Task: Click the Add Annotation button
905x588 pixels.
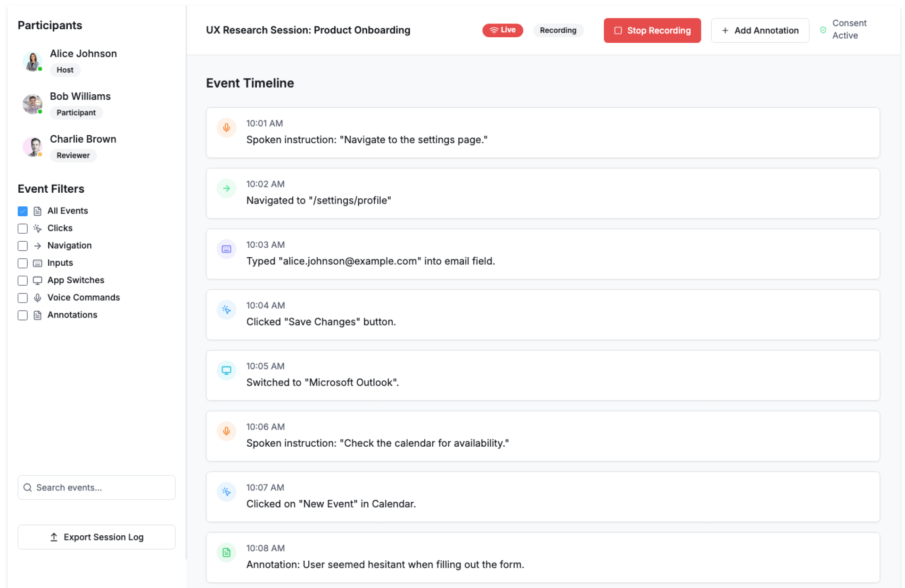Action: [x=760, y=31]
